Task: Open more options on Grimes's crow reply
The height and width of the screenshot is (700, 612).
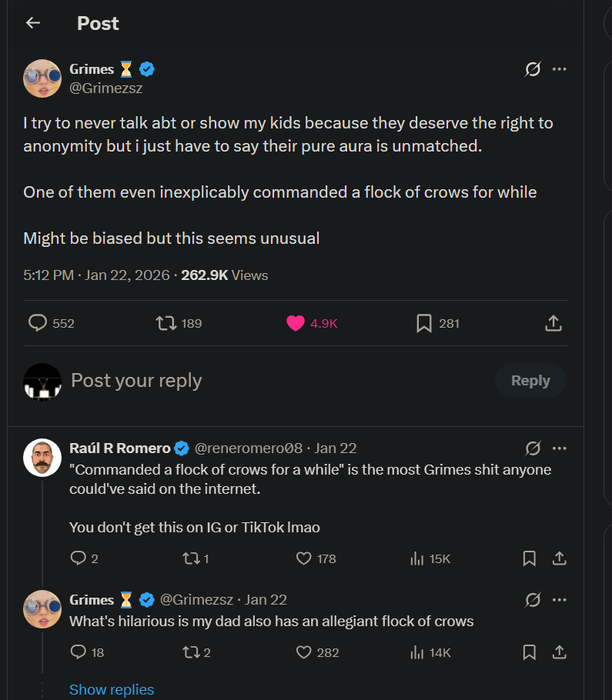Action: [x=560, y=599]
